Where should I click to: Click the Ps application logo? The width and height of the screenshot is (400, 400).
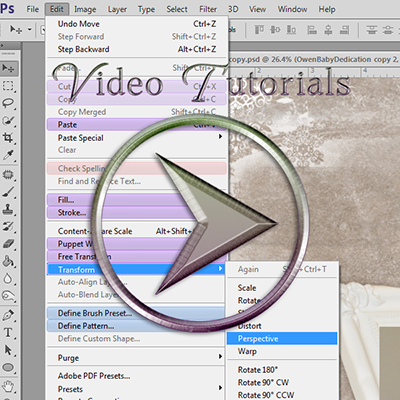point(7,9)
